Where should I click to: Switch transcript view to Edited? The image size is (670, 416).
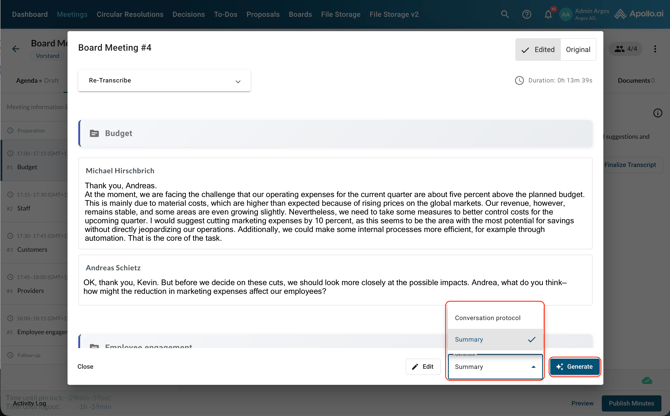click(x=538, y=49)
